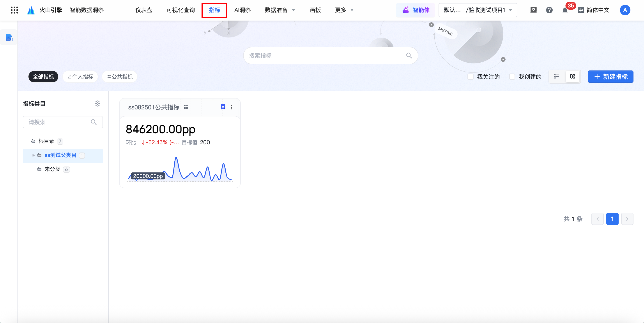
Task: Switch to list view layout icon
Action: pos(557,76)
